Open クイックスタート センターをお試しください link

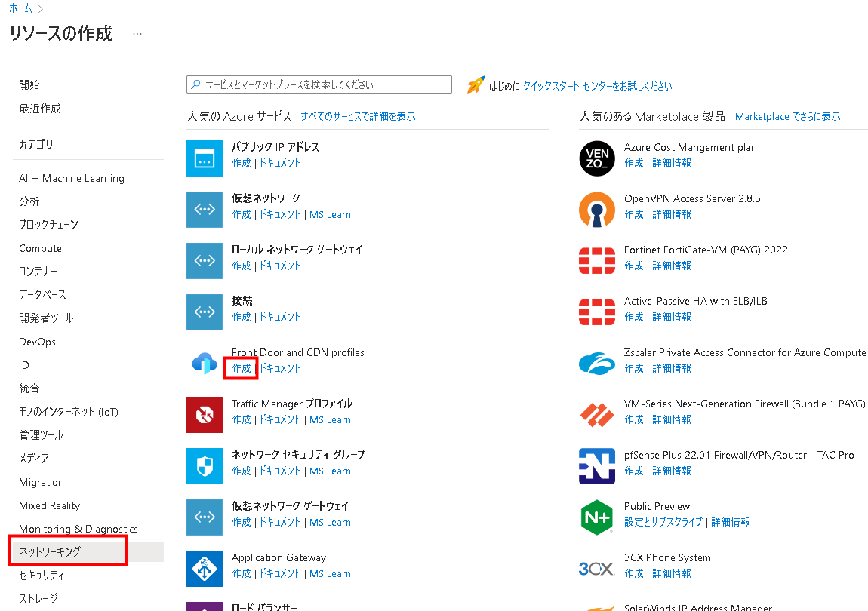pos(597,86)
